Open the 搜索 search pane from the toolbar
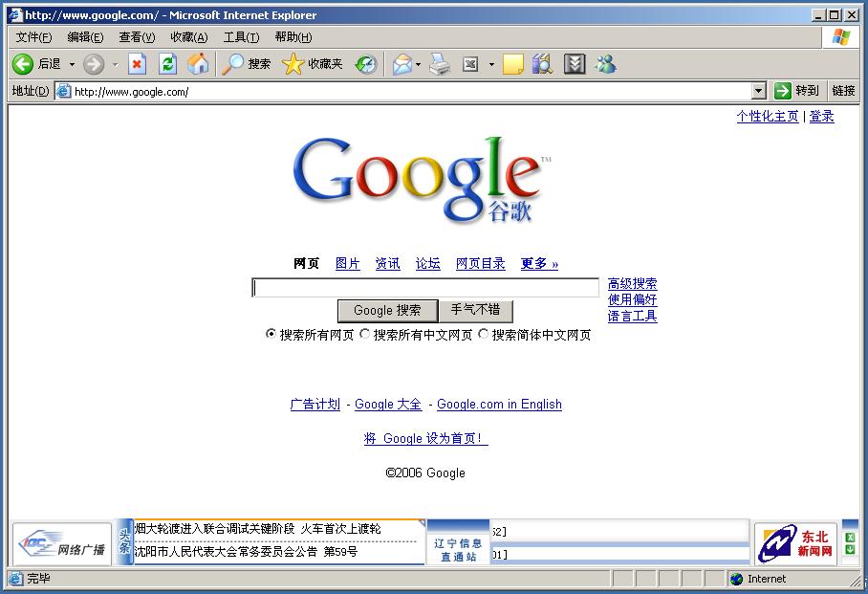The height and width of the screenshot is (594, 868). click(x=247, y=64)
